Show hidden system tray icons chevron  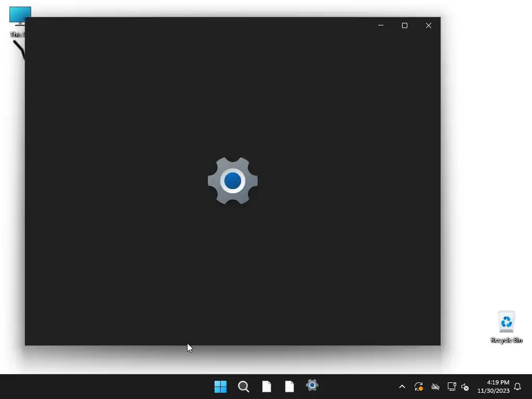[402, 387]
